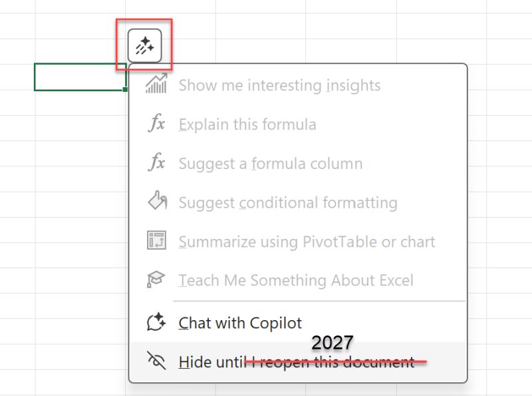Choose Teach Me Something About Excel

[296, 280]
